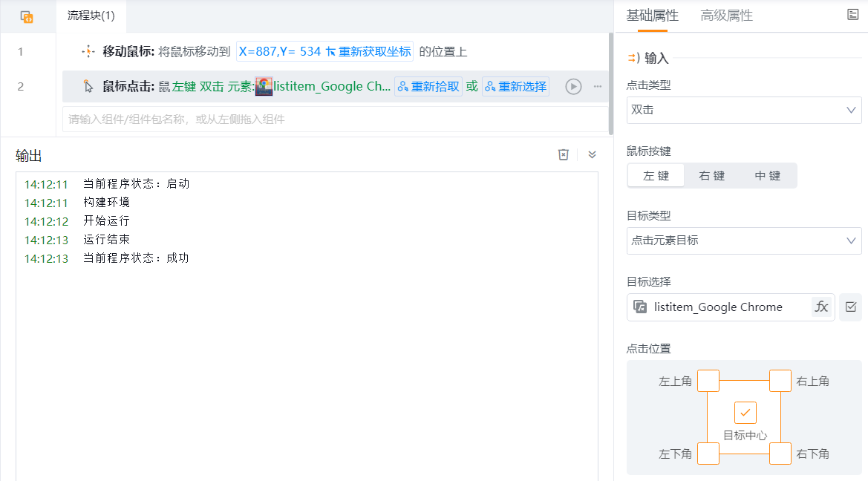This screenshot has height=481, width=868.
Task: Click 重新拾取 to re-pick the element
Action: click(x=428, y=87)
